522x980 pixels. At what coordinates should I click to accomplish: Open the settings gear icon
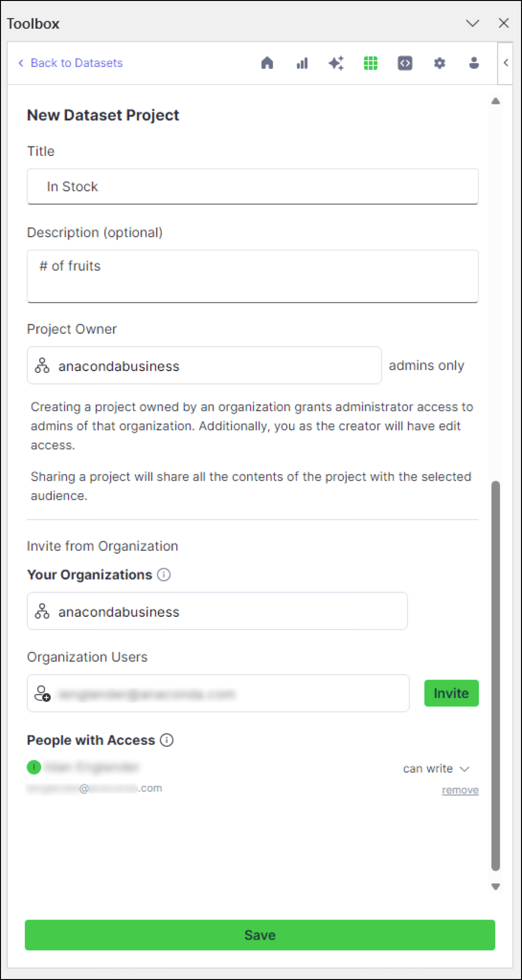[439, 63]
